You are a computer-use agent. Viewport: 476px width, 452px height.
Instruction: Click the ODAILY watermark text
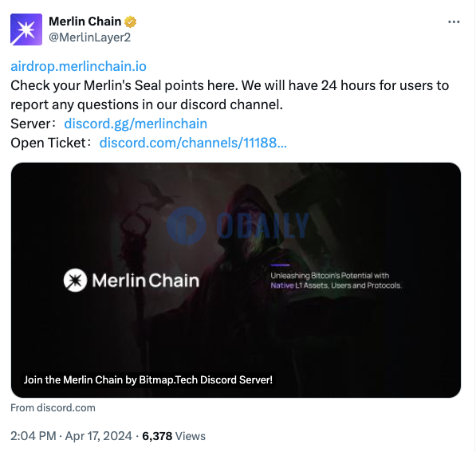(x=263, y=226)
